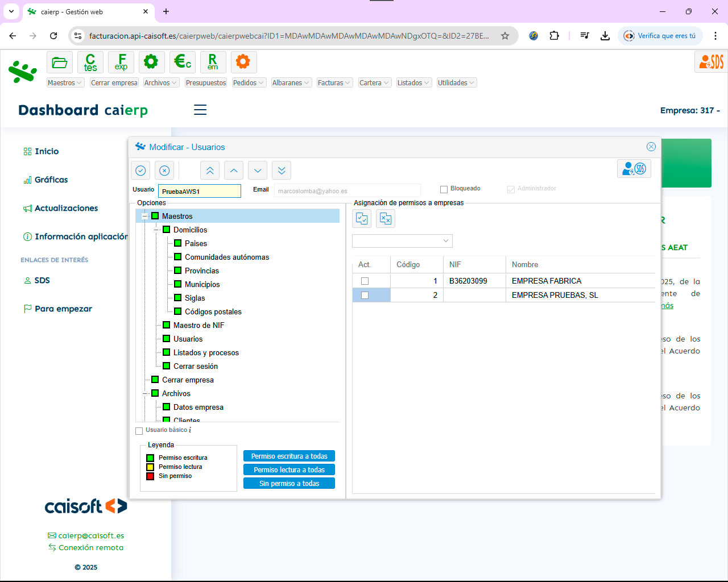Toggle the Administrador checkbox
Image resolution: width=728 pixels, height=582 pixels.
coord(511,189)
